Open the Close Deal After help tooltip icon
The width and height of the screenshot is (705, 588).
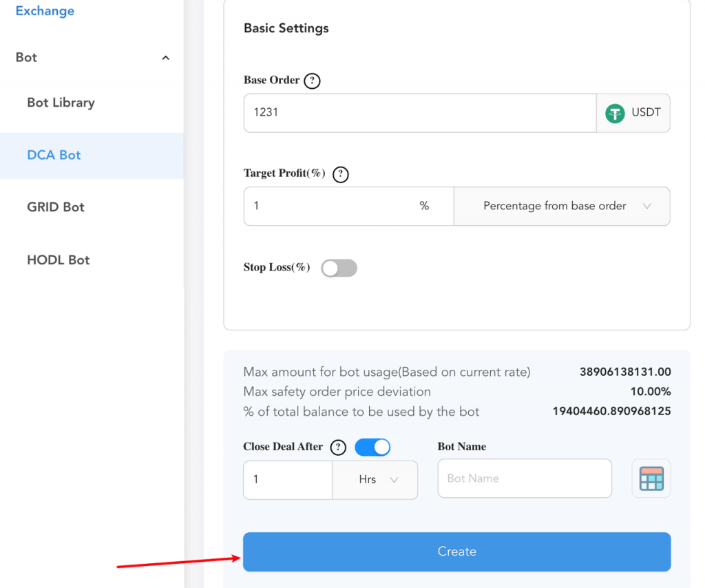337,448
